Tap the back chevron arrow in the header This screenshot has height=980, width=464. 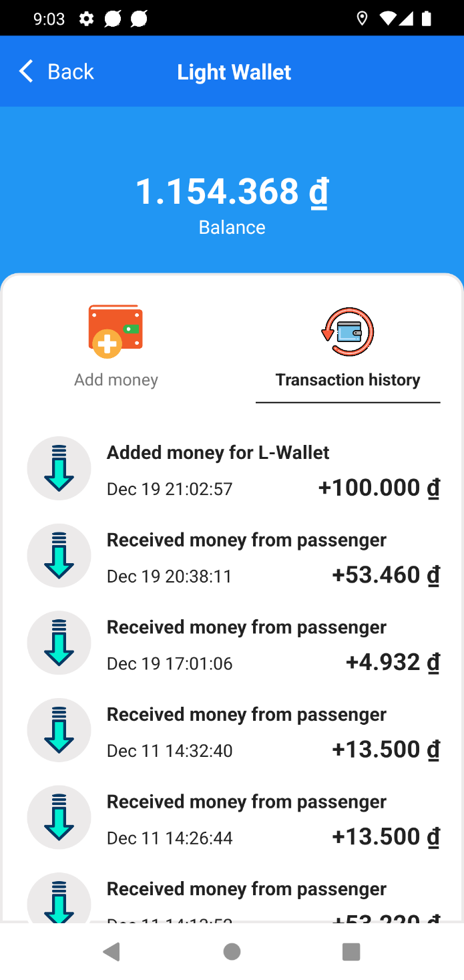(x=25, y=71)
